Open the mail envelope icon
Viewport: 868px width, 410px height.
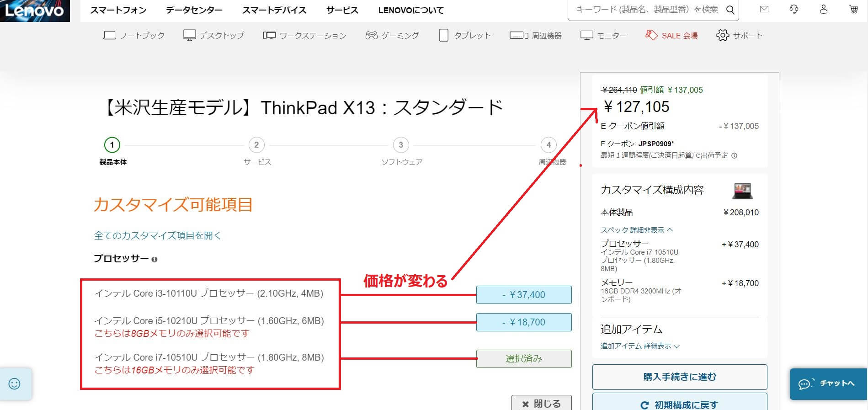764,9
